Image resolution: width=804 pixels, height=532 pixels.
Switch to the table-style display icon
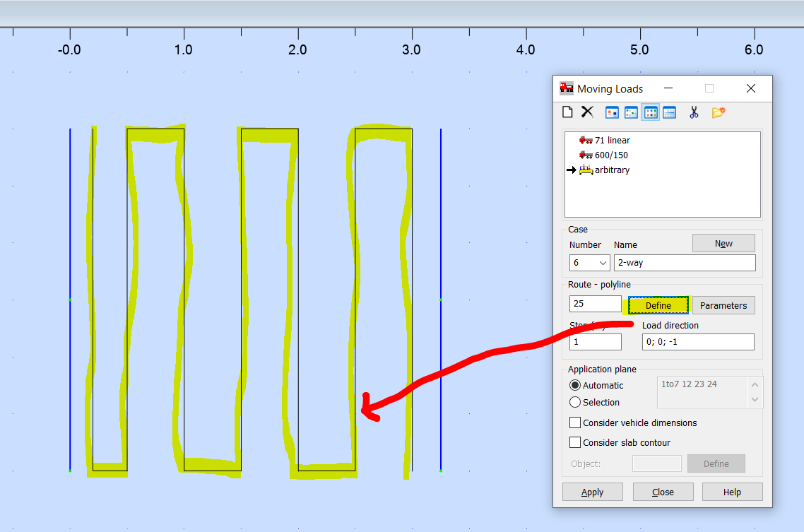pos(669,112)
